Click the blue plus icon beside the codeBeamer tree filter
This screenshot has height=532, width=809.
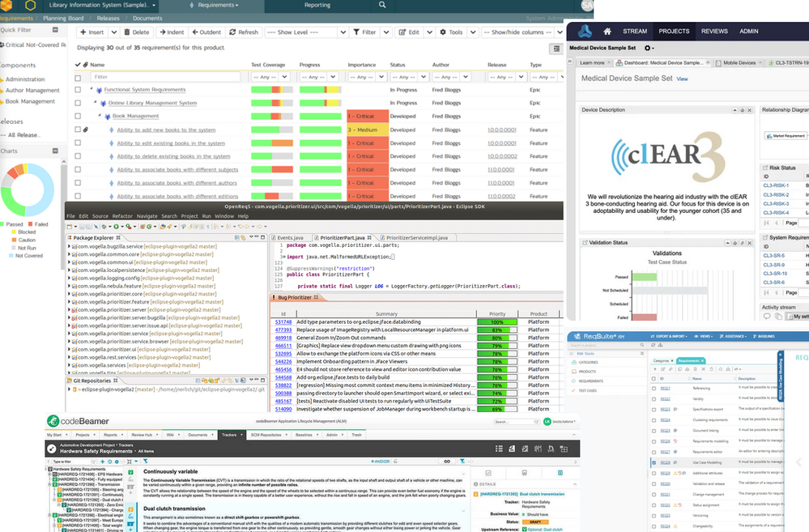click(x=103, y=462)
